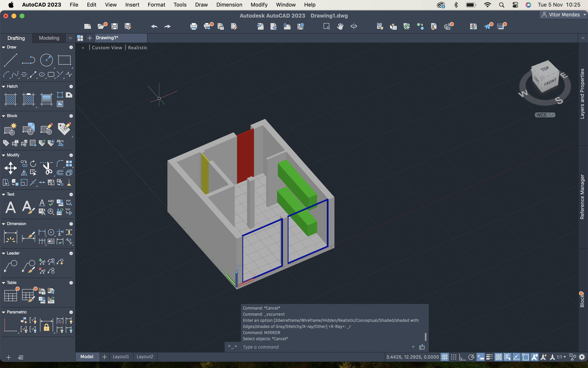Click the Pan hand tool
This screenshot has height=368, width=588.
(340, 26)
